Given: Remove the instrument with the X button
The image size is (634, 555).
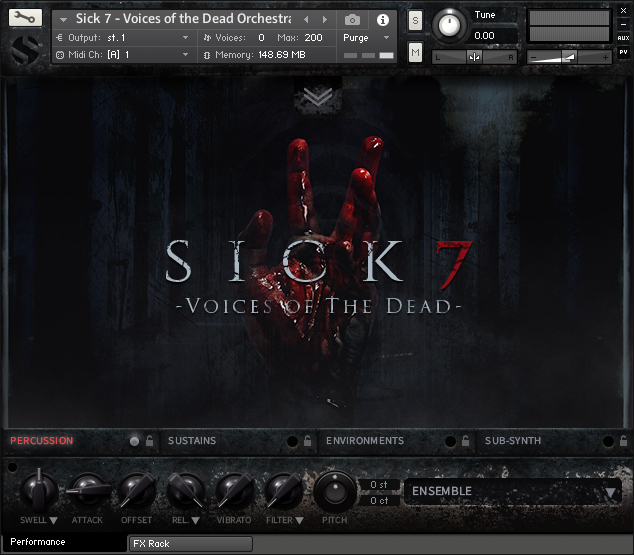Looking at the screenshot, I should click(x=623, y=11).
